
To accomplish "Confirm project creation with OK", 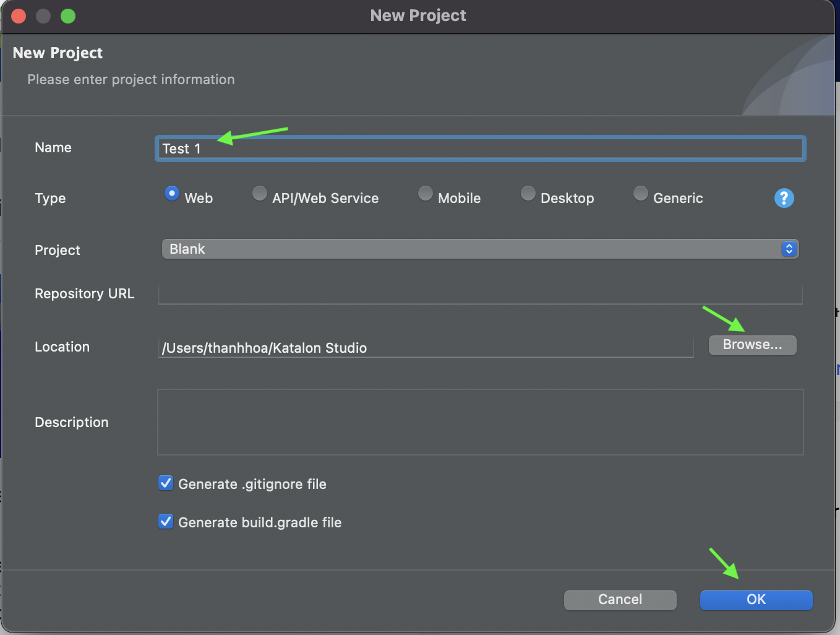I will (x=756, y=600).
